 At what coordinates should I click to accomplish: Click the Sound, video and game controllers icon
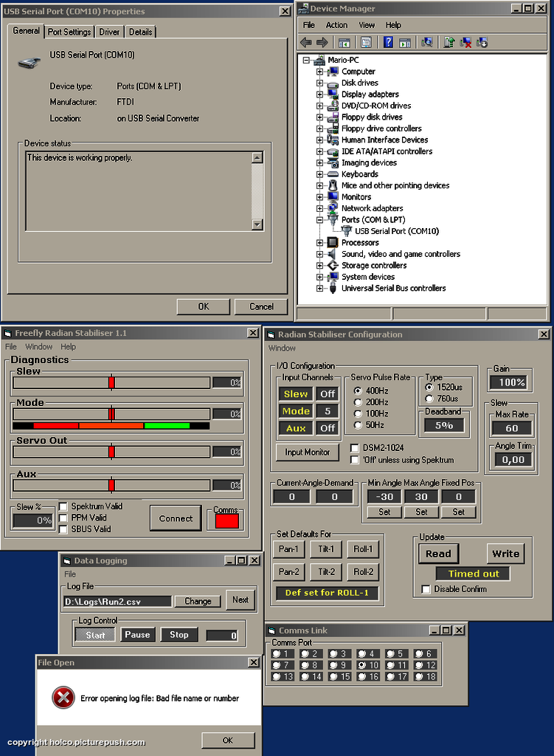coord(333,254)
